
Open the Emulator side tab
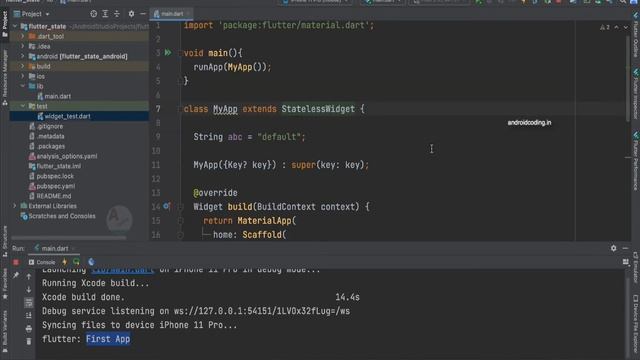pyautogui.click(x=636, y=267)
